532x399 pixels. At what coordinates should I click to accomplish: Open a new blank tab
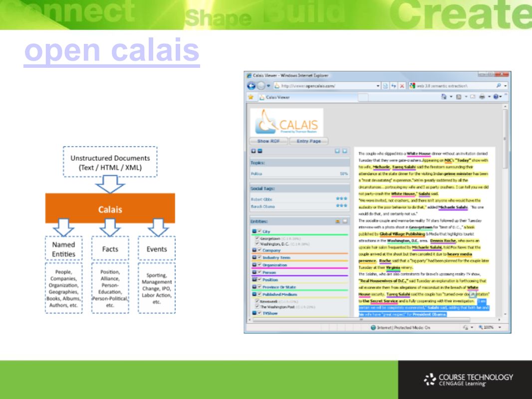pos(363,97)
